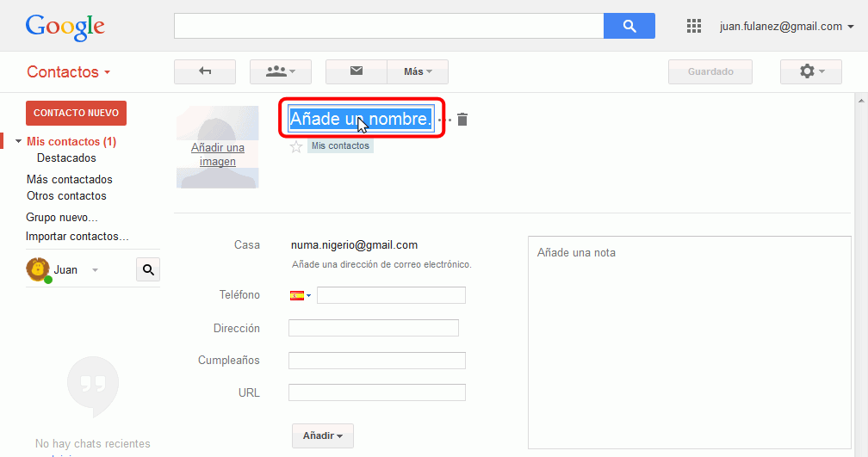Click the Añade un nombre field
Viewport: 868px width, 457px height.
[360, 119]
